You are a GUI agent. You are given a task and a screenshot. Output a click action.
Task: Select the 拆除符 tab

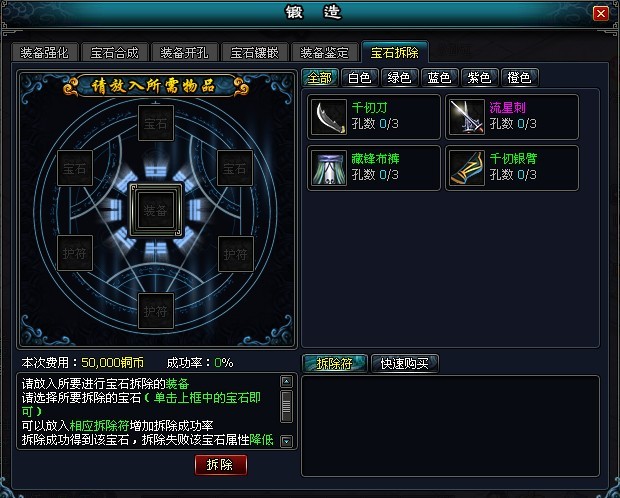(335, 364)
